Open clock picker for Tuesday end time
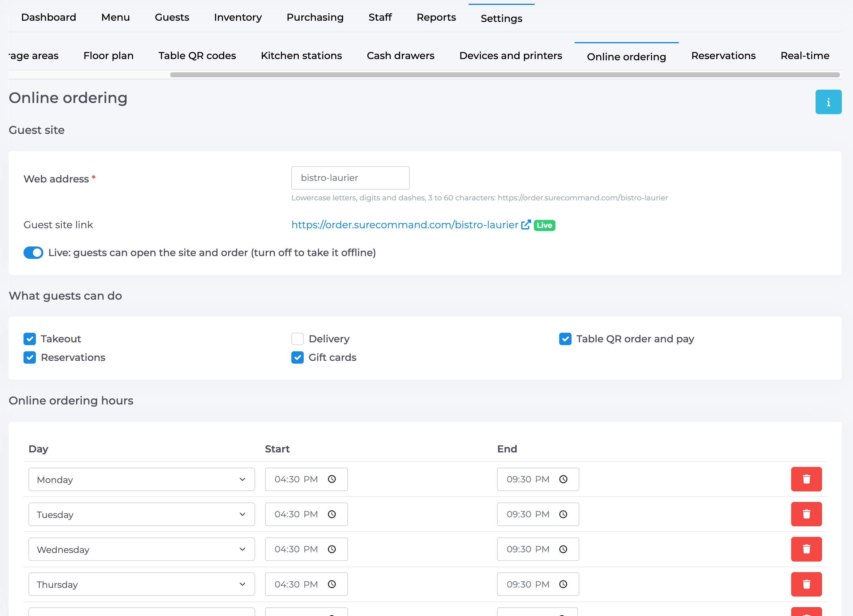This screenshot has height=616, width=853. click(563, 514)
